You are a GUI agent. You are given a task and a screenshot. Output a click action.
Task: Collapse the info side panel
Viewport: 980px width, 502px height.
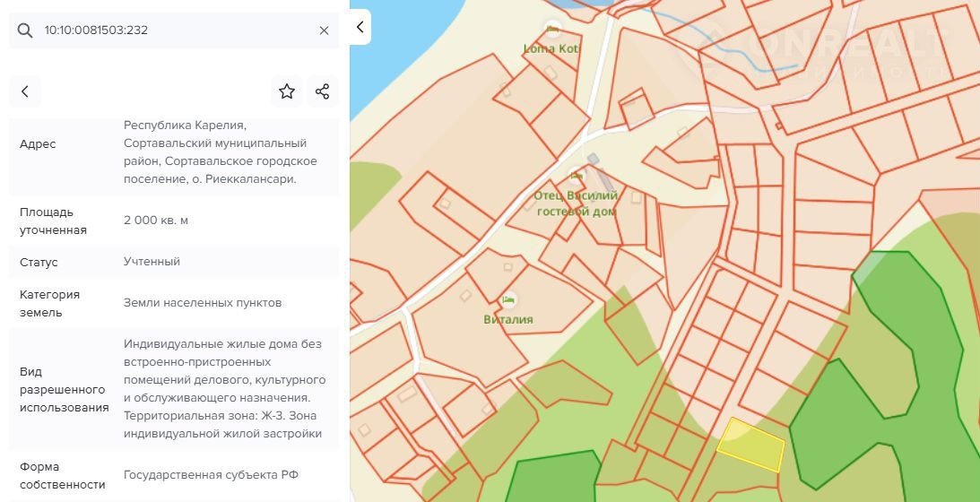[360, 27]
